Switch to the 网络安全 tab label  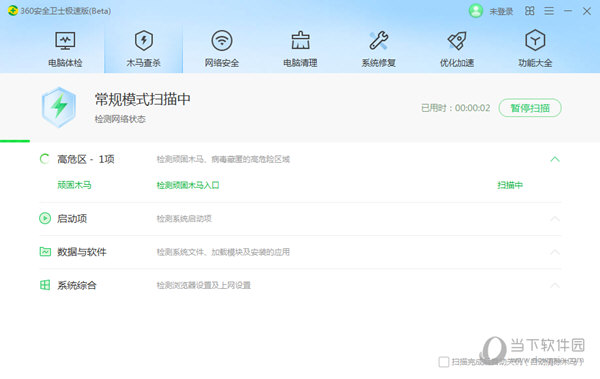pyautogui.click(x=222, y=63)
